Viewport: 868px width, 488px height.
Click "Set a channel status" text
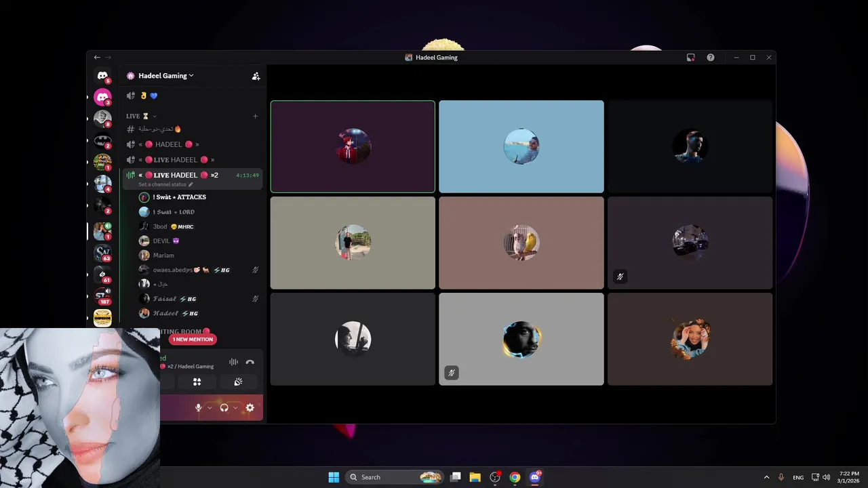click(x=162, y=184)
